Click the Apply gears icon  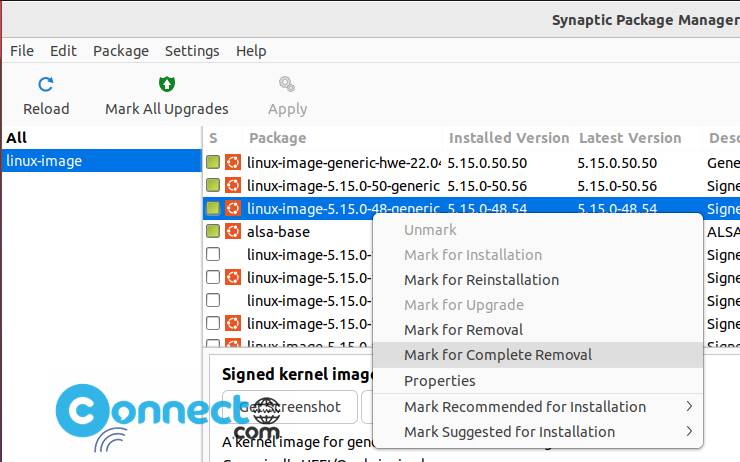tap(287, 84)
